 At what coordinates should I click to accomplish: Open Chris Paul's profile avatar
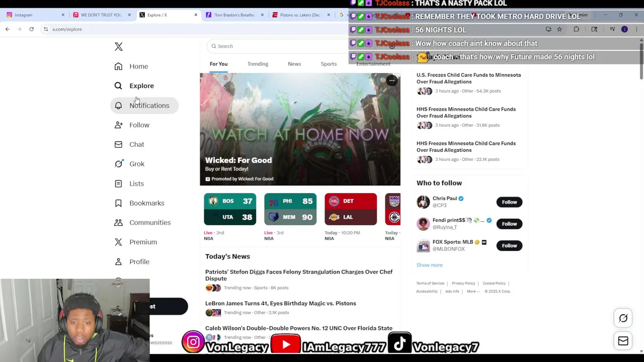pyautogui.click(x=423, y=202)
